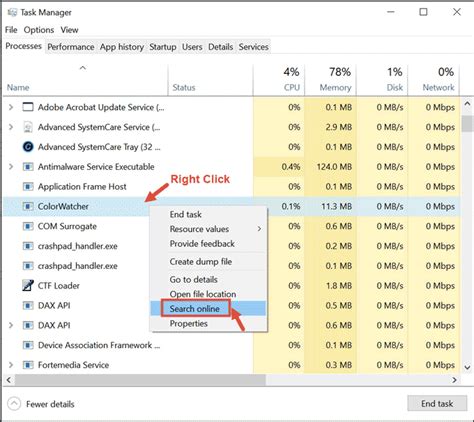Screen dimensions: 474x422
Task: Click the ColorWatcher process icon
Action: tap(28, 206)
